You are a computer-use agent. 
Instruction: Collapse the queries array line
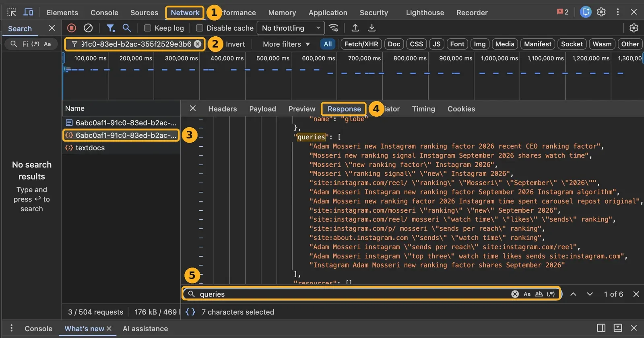click(x=201, y=137)
